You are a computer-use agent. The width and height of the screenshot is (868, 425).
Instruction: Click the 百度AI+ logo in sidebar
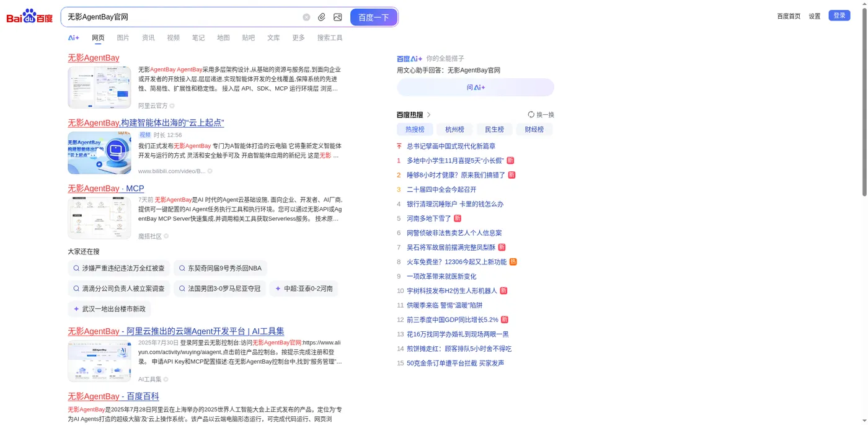click(409, 58)
